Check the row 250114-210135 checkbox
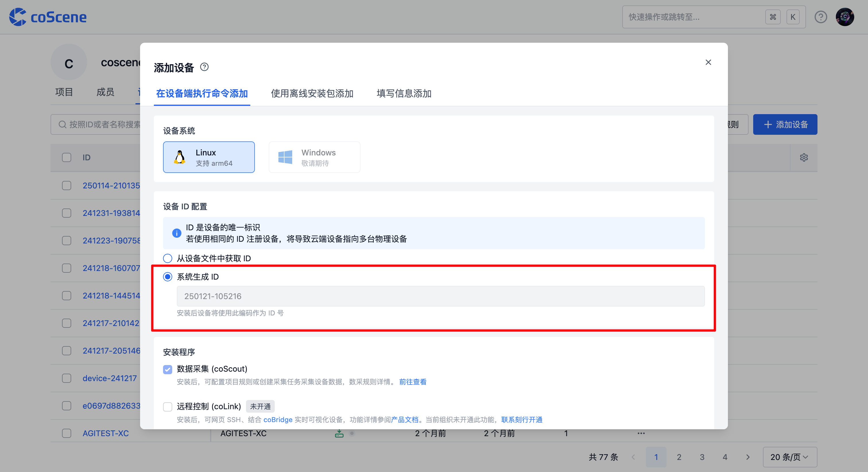The image size is (868, 472). [67, 186]
